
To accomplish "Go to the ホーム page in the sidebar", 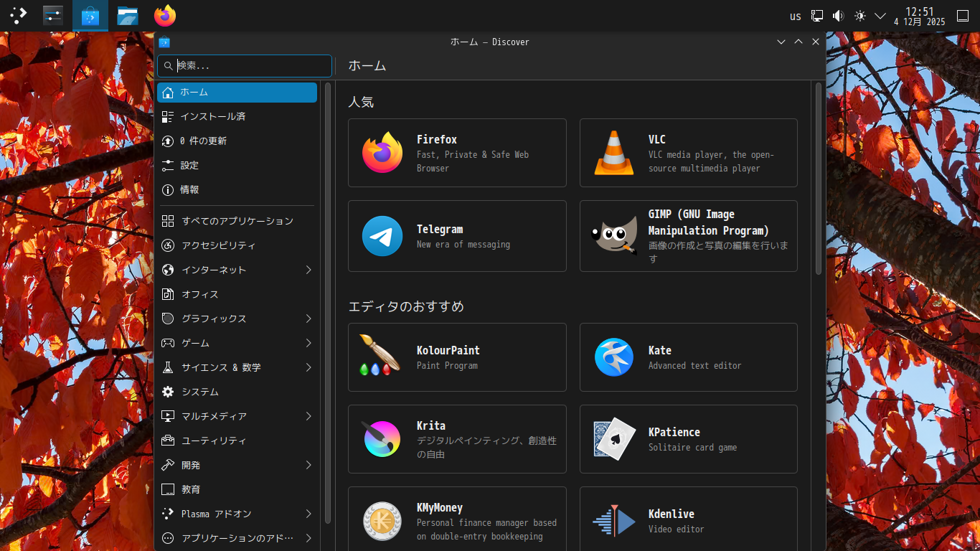I will [x=237, y=92].
